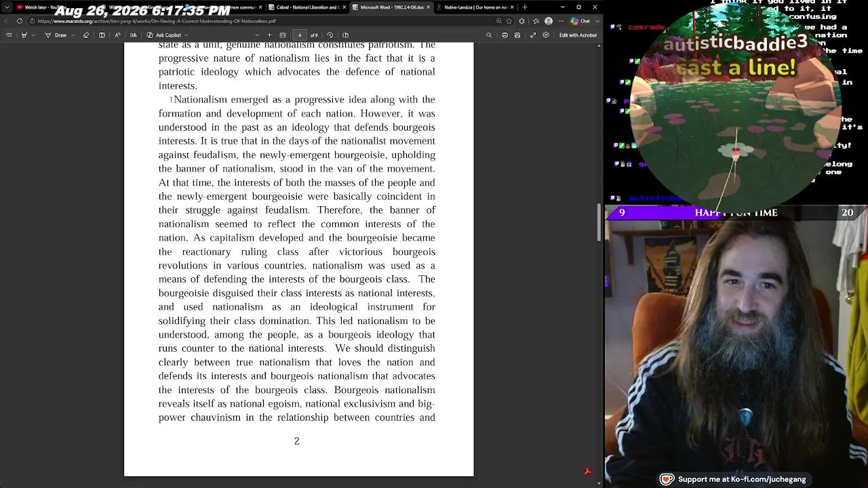Save the PDF document
868x488 pixels.
517,35
